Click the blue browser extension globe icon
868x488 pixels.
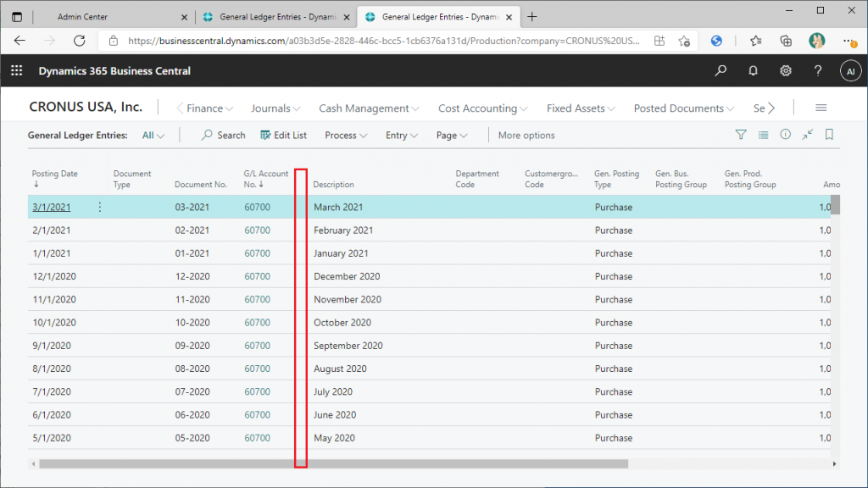[x=716, y=41]
